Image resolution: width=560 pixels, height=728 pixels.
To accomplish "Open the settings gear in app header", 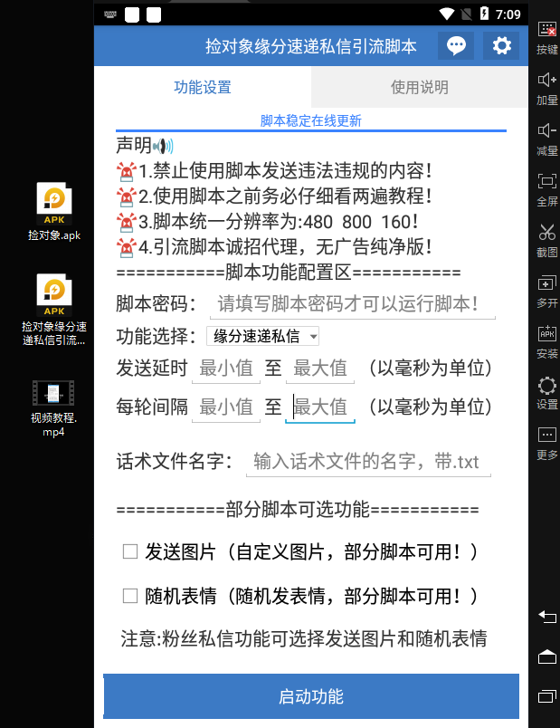I will click(501, 46).
